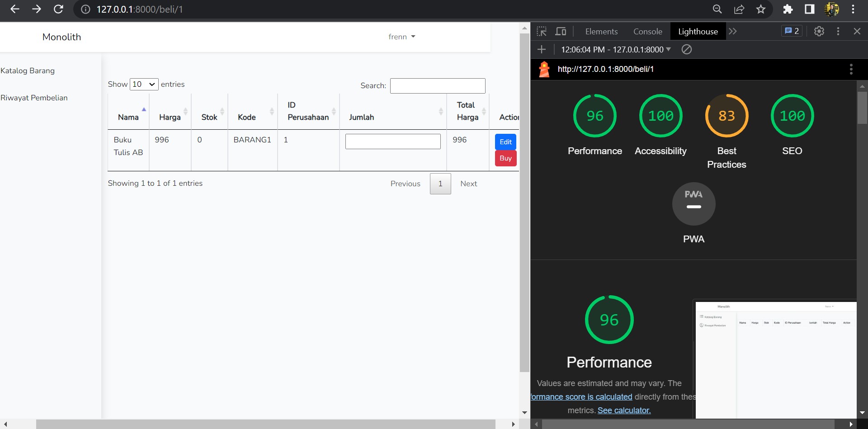The image size is (868, 429).
Task: View site information icon in address bar
Action: click(x=85, y=9)
